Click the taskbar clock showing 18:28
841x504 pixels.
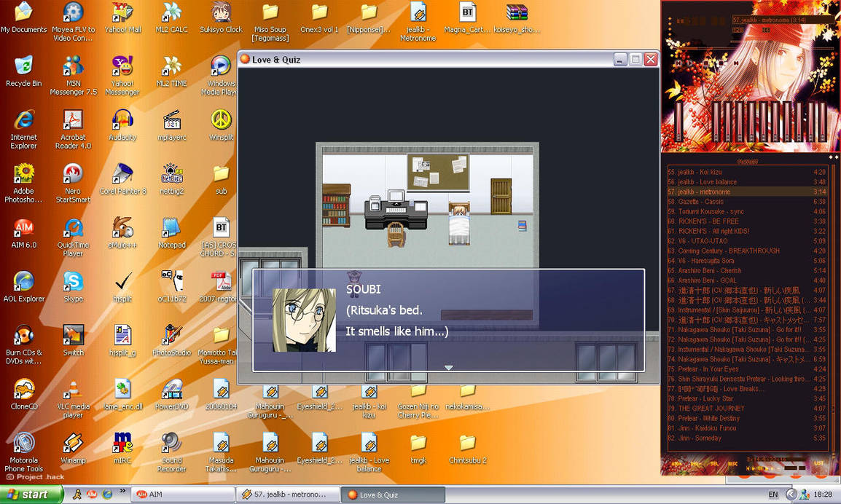click(x=823, y=495)
